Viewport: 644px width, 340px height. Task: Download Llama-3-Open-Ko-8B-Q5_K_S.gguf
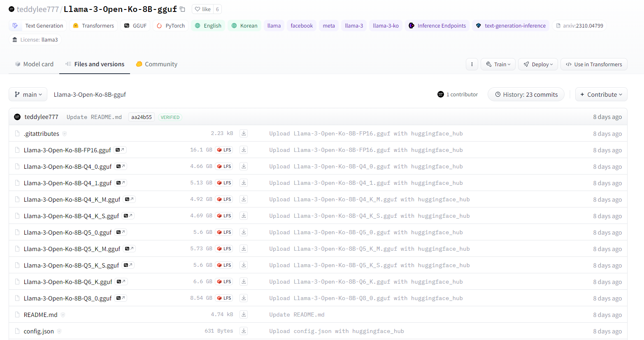(244, 265)
